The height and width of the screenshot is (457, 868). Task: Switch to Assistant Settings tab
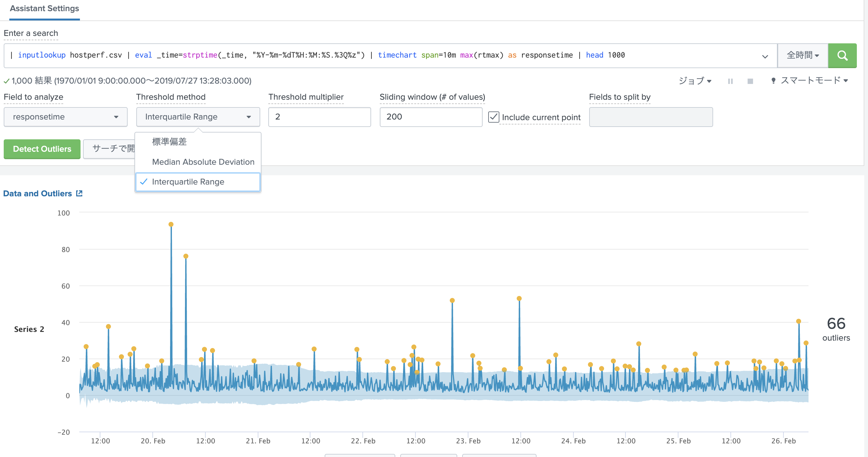[45, 9]
